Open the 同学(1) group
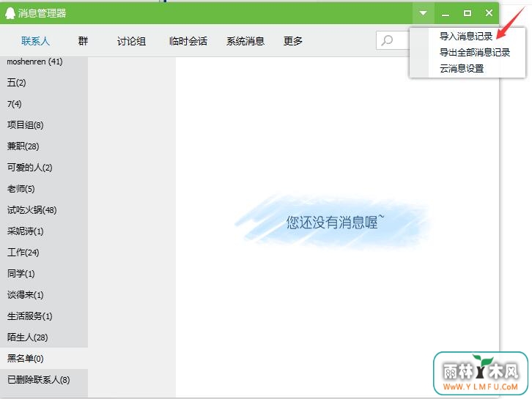This screenshot has width=532, height=399. [44, 274]
